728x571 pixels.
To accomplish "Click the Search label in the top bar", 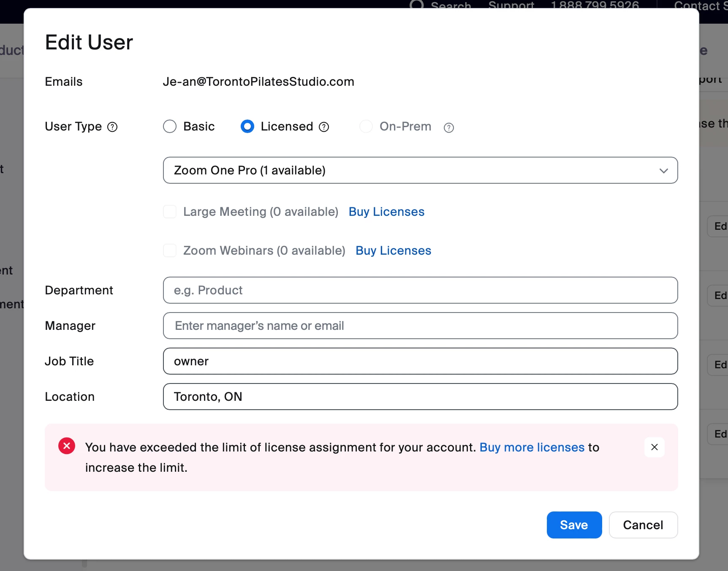I will coord(451,5).
